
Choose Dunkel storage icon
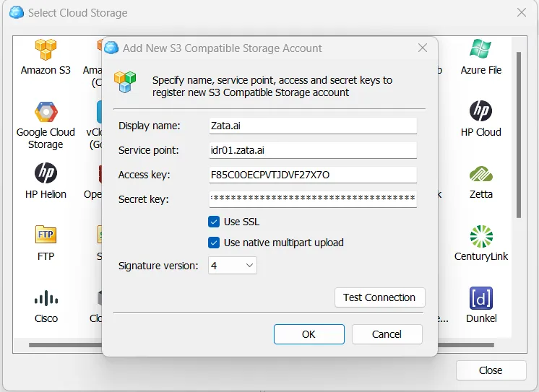481,298
